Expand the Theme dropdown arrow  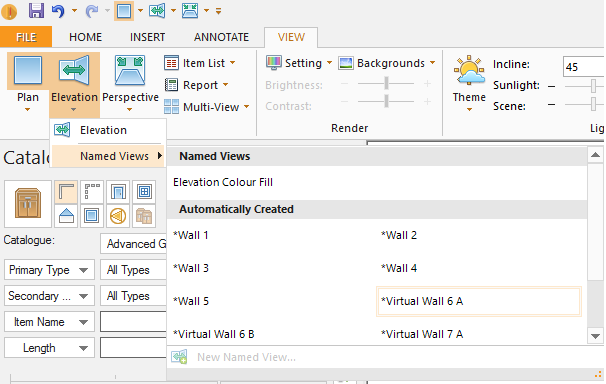pos(469,110)
